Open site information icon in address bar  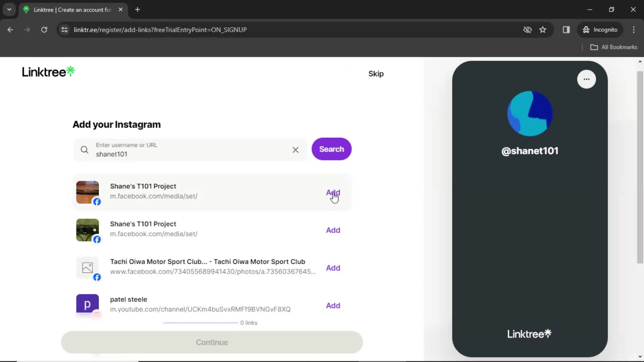tap(64, 30)
